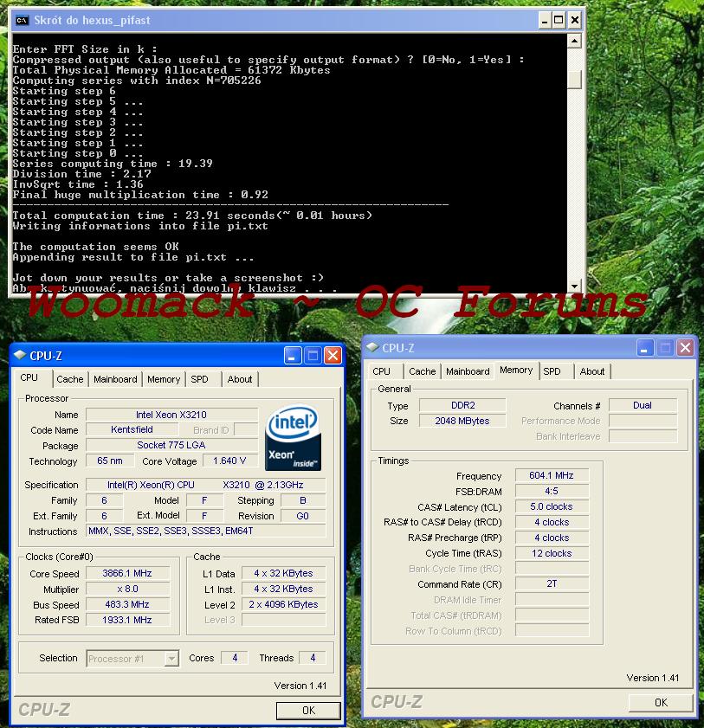Click the G0 revision value
This screenshot has width=704, height=728.
(x=303, y=516)
